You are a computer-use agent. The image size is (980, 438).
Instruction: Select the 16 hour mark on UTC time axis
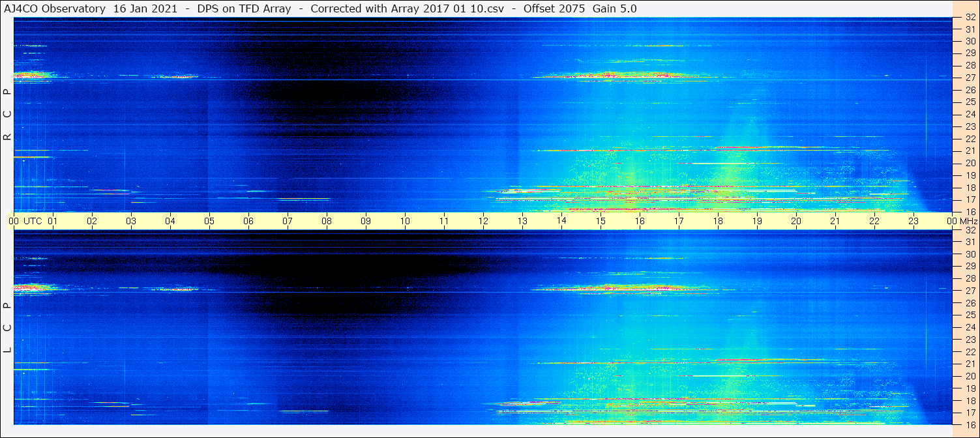click(x=640, y=221)
